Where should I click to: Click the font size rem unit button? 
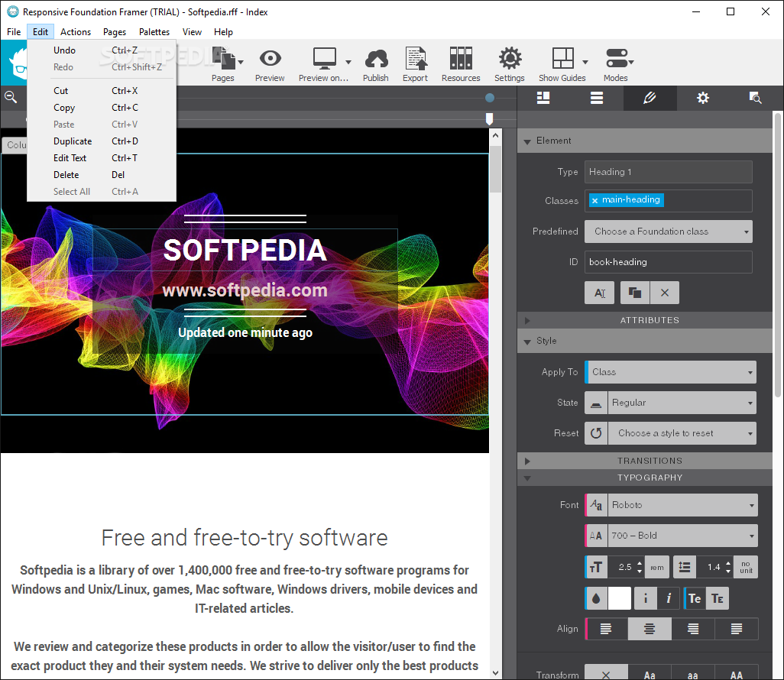click(x=657, y=567)
